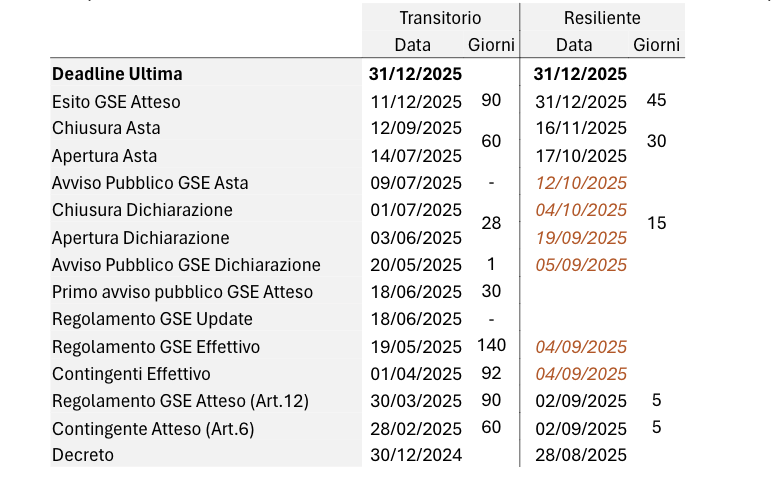Image resolution: width=772 pixels, height=482 pixels.
Task: Select the Transitorio column header
Action: (x=440, y=18)
